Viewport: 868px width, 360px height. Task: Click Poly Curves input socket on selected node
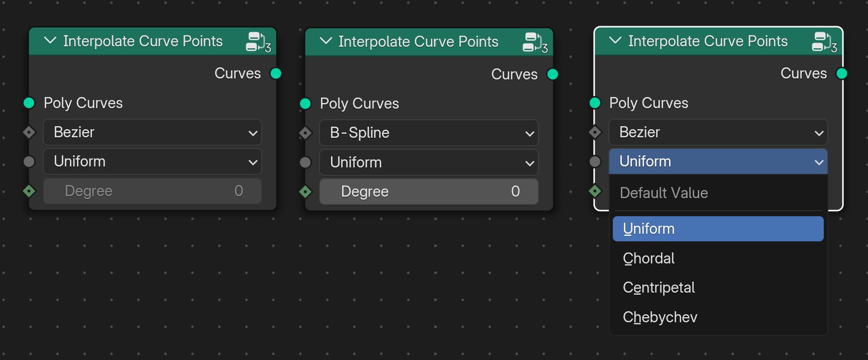[595, 103]
